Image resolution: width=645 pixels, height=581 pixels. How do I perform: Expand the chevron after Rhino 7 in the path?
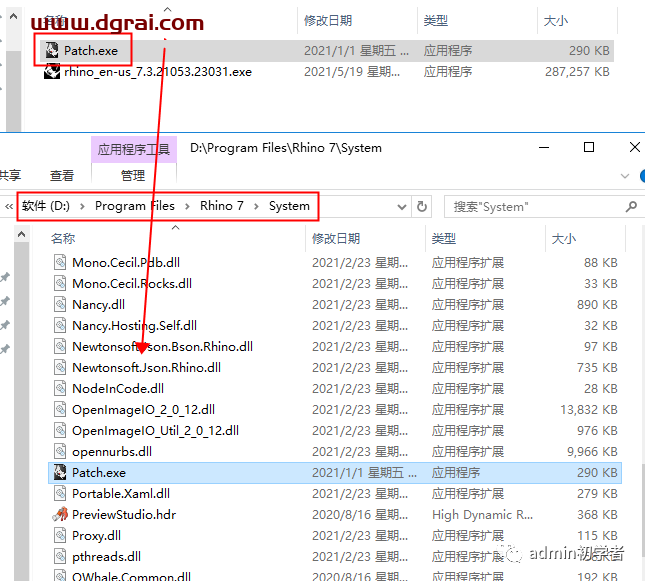tap(256, 206)
